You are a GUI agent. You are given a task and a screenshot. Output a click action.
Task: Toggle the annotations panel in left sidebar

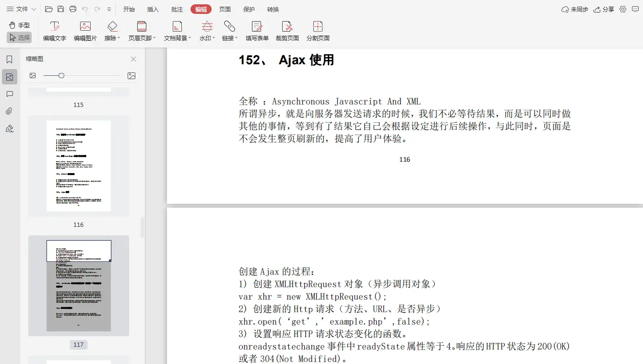pos(10,94)
